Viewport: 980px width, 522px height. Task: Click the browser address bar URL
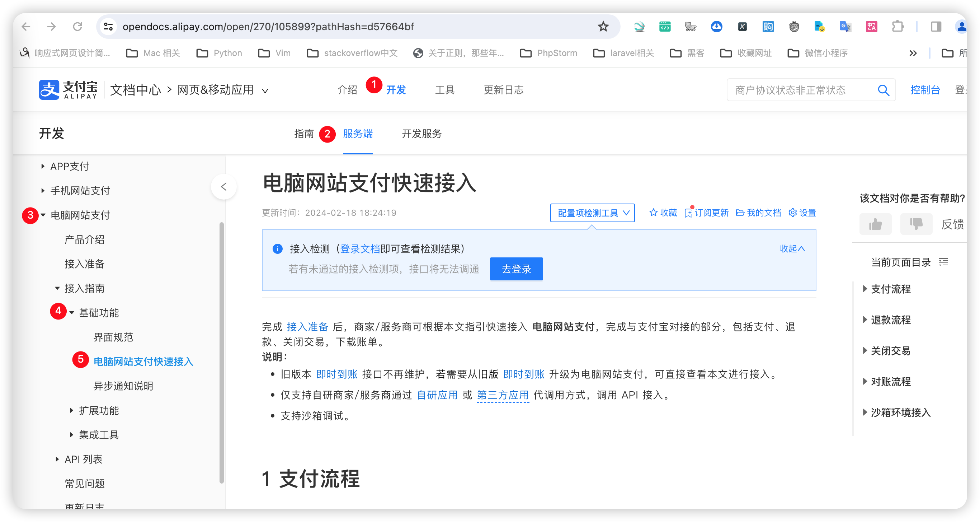pyautogui.click(x=268, y=27)
